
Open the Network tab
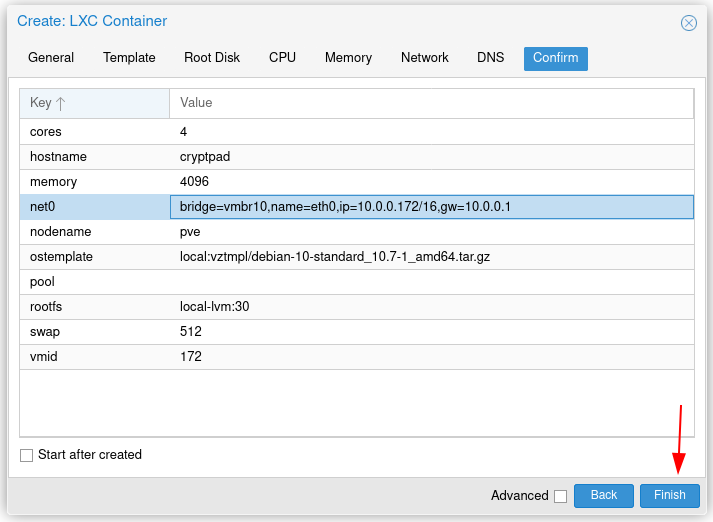coord(425,58)
